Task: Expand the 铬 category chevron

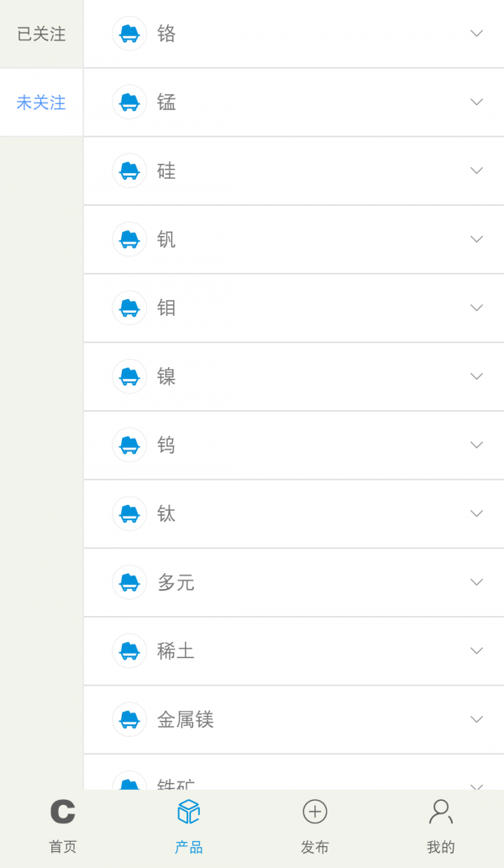Action: tap(476, 34)
